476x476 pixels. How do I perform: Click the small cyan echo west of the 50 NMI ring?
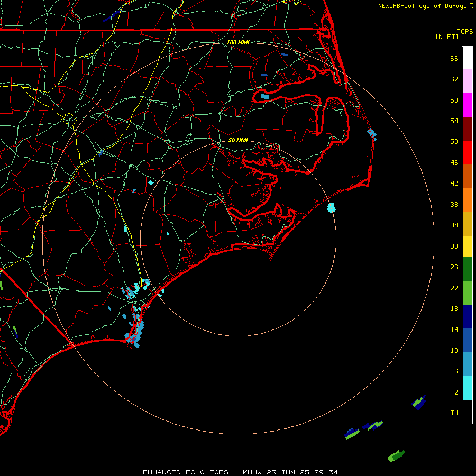(x=151, y=182)
